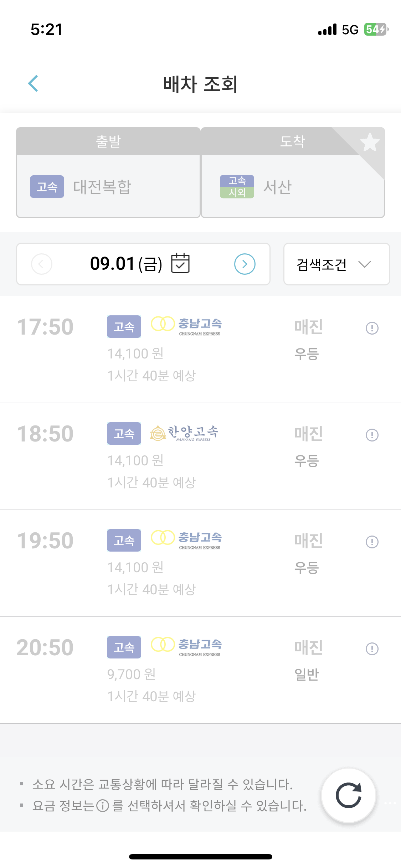Open fare info for 19:50 bus

[x=372, y=542]
